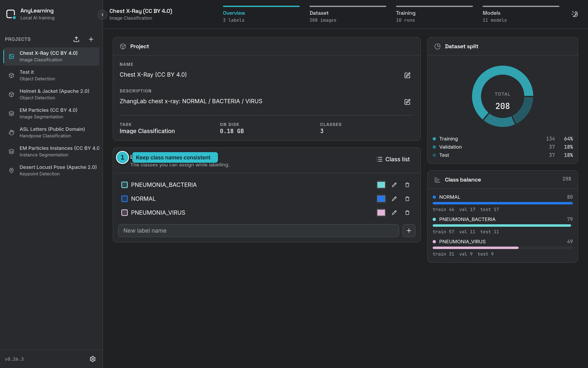Click the add label plus button
Image resolution: width=588 pixels, height=368 pixels.
click(409, 231)
